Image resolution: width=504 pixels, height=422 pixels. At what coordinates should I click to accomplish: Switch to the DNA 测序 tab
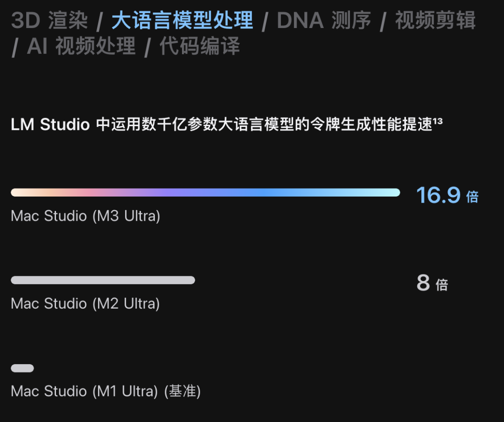(x=324, y=20)
